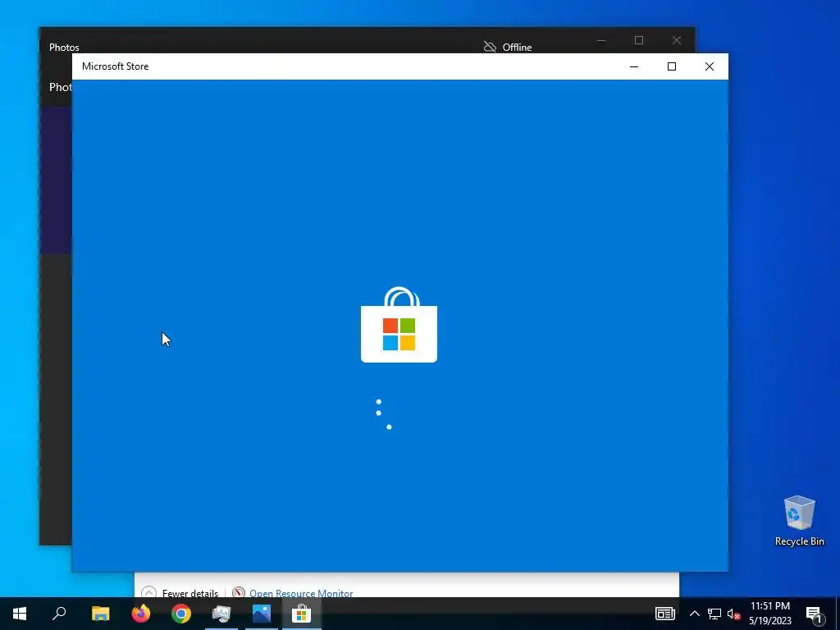
Task: Open muted volume tray icon
Action: [733, 614]
